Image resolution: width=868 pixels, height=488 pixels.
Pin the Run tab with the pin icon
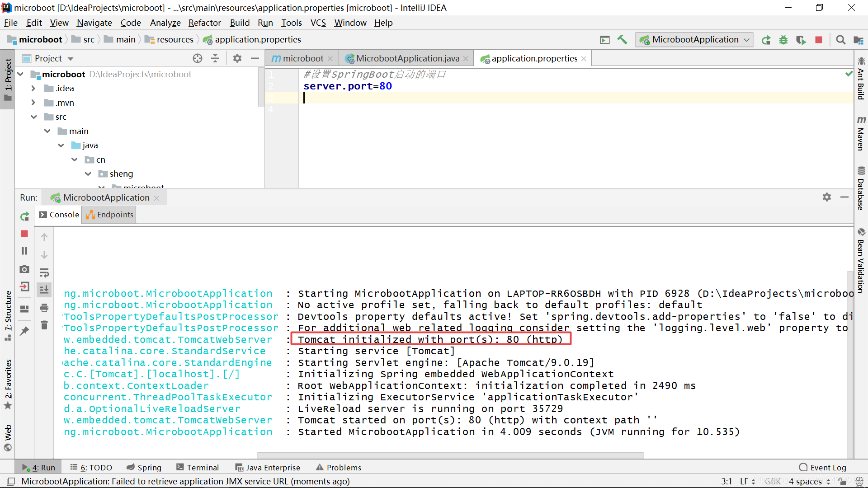[x=24, y=331]
